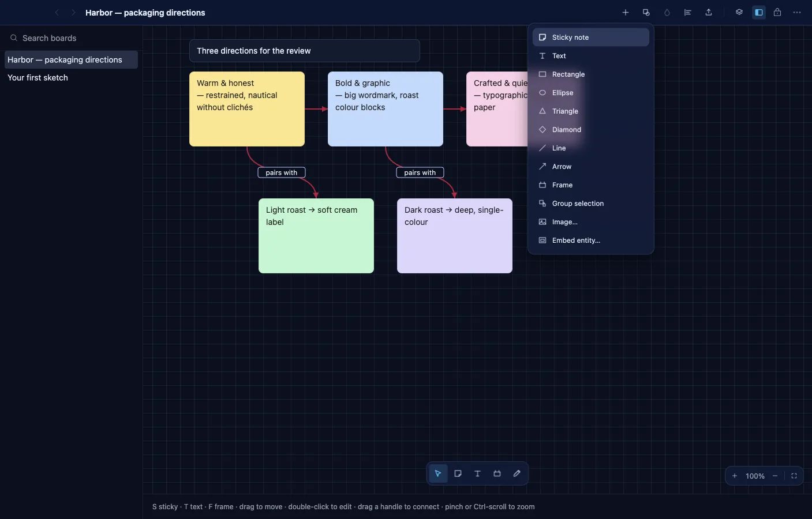
Task: Open the export/share icon in the top toolbar
Action: (x=709, y=12)
